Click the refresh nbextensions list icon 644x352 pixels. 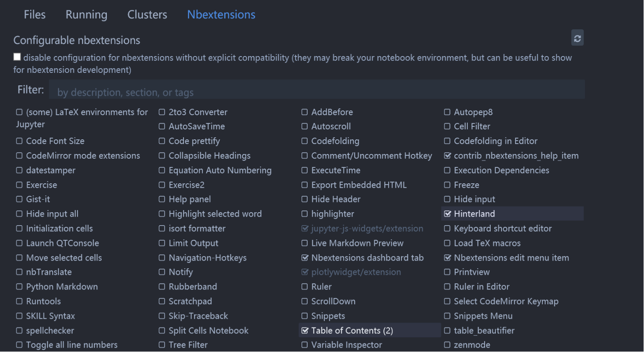click(577, 38)
